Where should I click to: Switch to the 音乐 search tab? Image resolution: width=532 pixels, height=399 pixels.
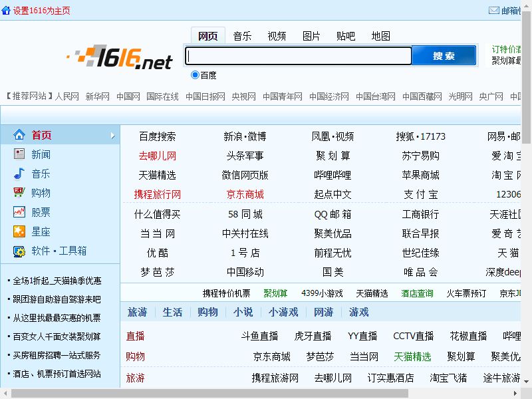(242, 36)
